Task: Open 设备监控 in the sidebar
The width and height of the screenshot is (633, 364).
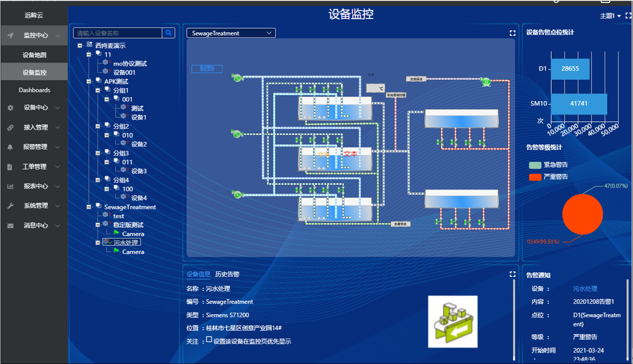Action: 34,73
